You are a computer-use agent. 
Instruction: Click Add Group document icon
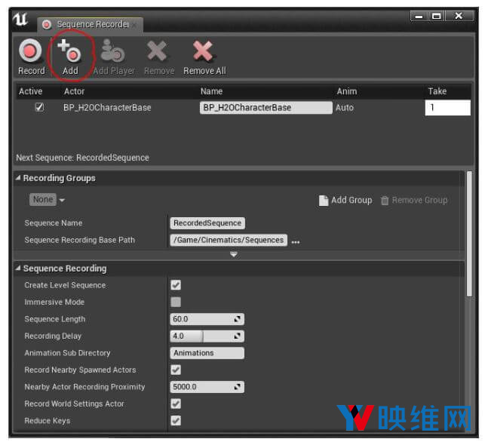click(324, 201)
